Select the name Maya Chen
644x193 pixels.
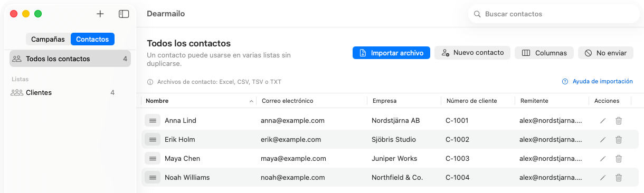[x=182, y=158]
